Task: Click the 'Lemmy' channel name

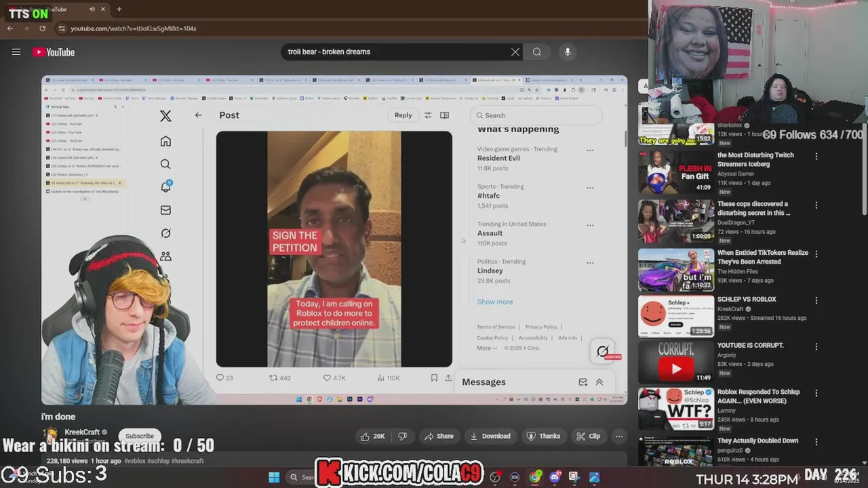Action: (x=727, y=411)
